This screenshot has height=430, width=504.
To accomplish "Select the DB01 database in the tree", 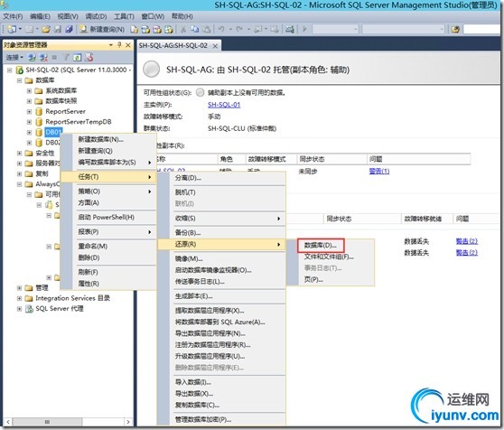I will click(53, 132).
